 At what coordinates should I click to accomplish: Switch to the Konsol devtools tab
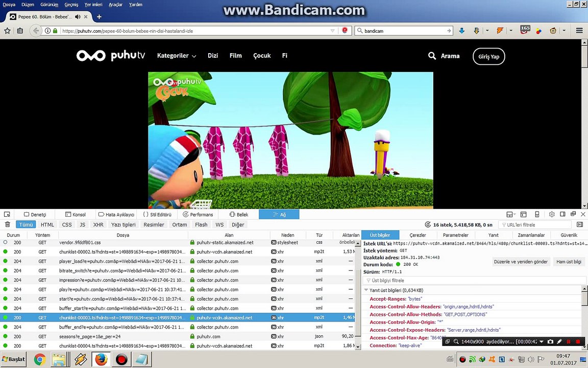pyautogui.click(x=76, y=215)
